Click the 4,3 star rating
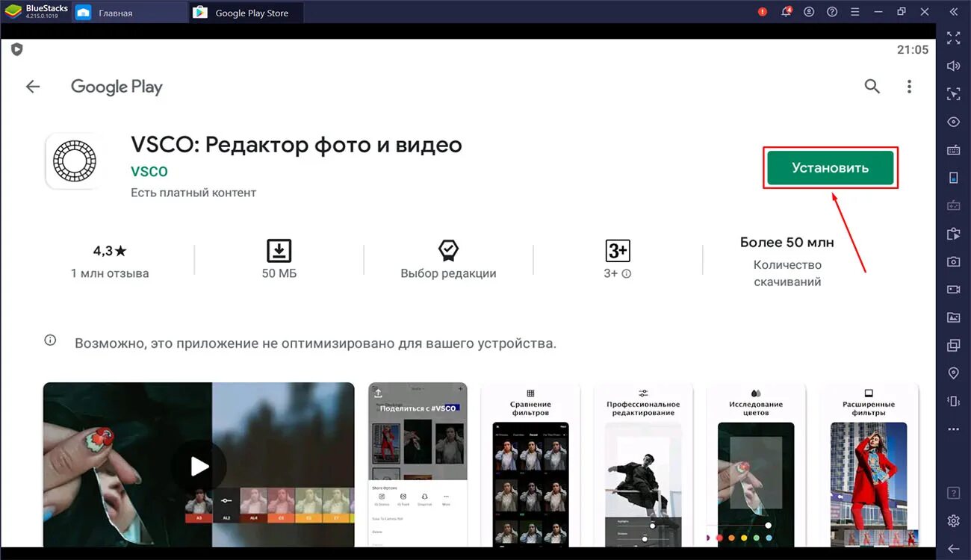This screenshot has width=971, height=560. click(109, 250)
